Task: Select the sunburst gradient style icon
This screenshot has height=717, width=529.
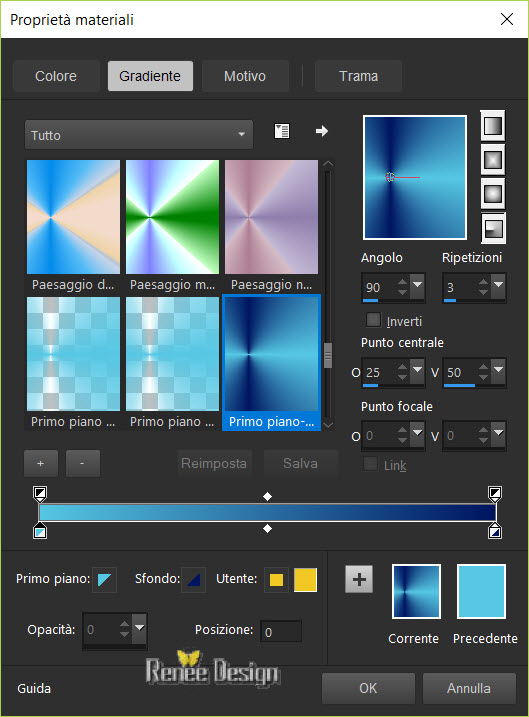Action: tap(492, 194)
